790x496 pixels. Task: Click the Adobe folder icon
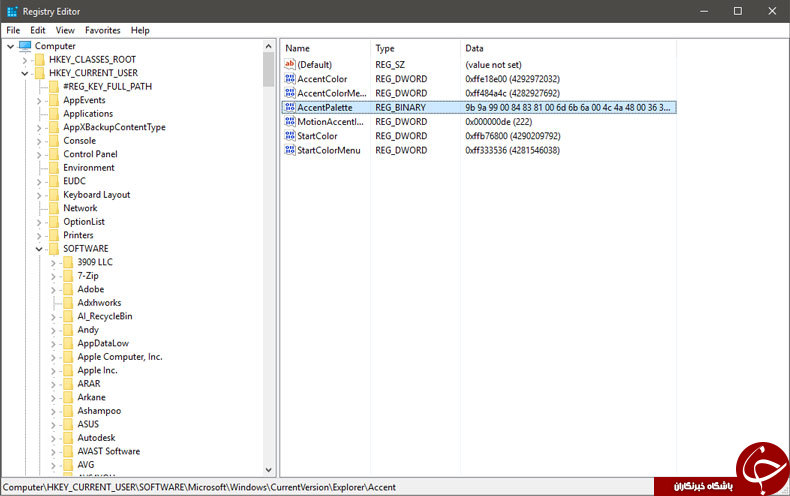68,289
